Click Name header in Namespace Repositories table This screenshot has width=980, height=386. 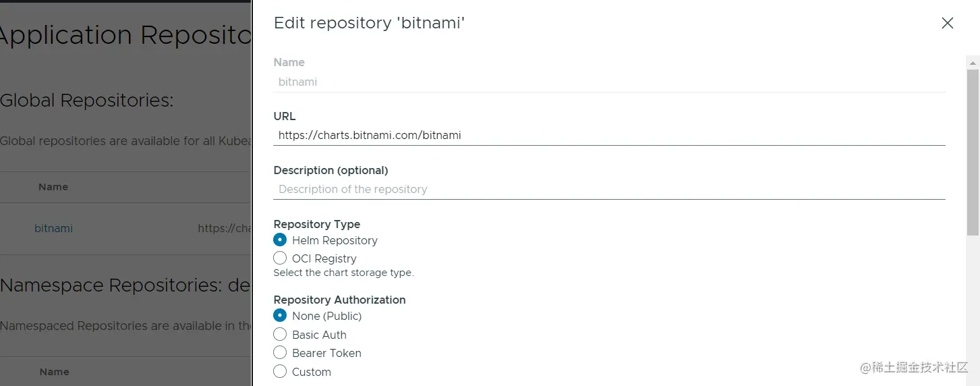(x=54, y=372)
